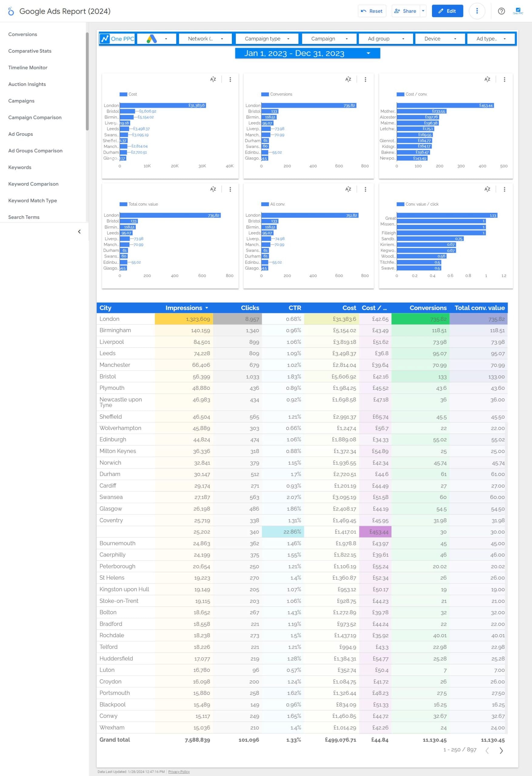Sort the Cost / conv. chart with AZ icon
This screenshot has height=776, width=532.
point(487,79)
